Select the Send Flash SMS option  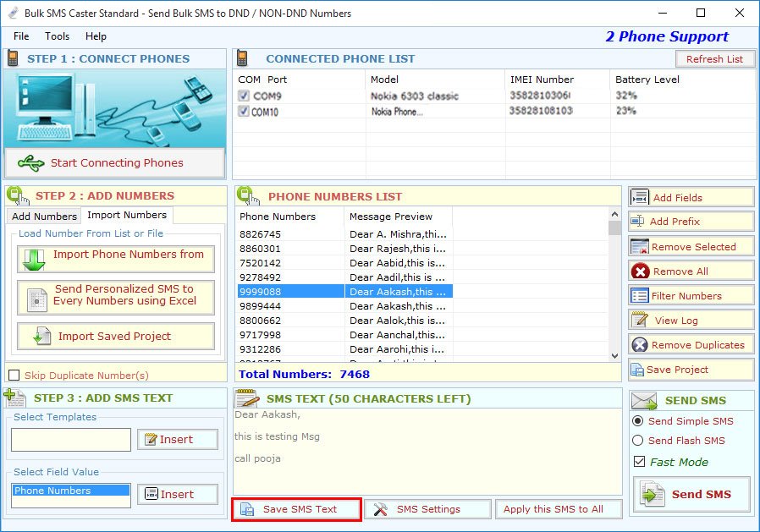pyautogui.click(x=638, y=441)
